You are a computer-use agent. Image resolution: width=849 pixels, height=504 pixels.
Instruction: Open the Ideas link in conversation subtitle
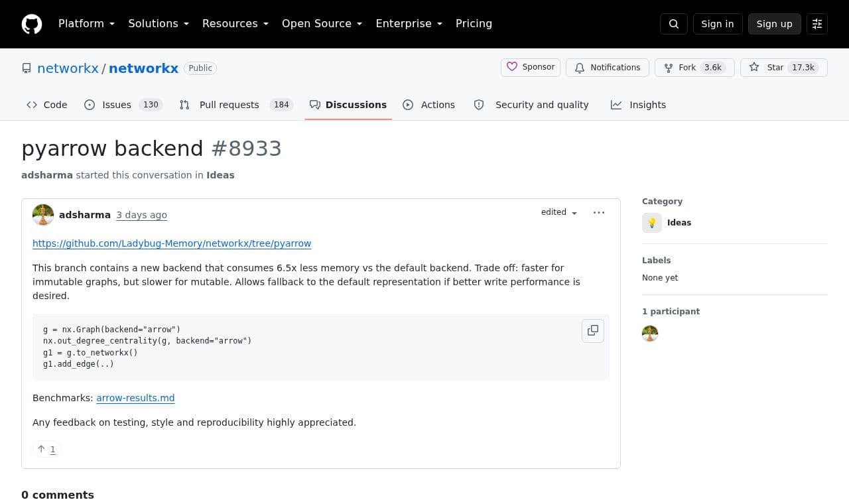(x=220, y=175)
